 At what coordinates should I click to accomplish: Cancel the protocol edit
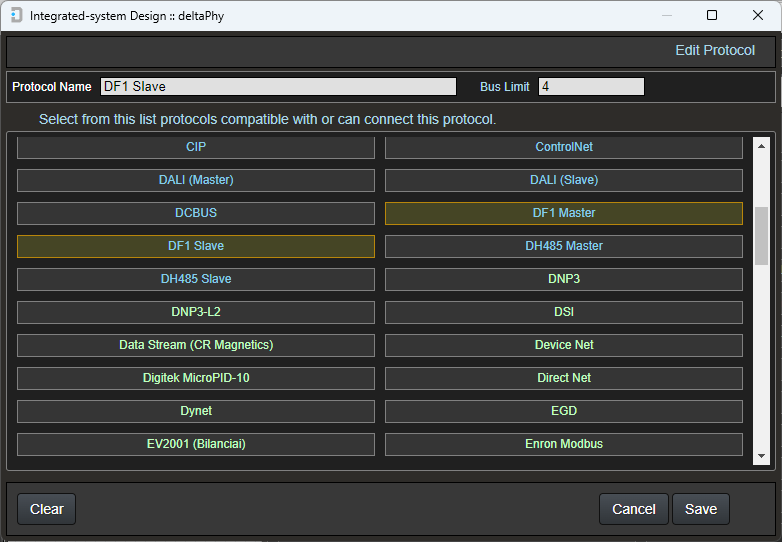(x=633, y=509)
